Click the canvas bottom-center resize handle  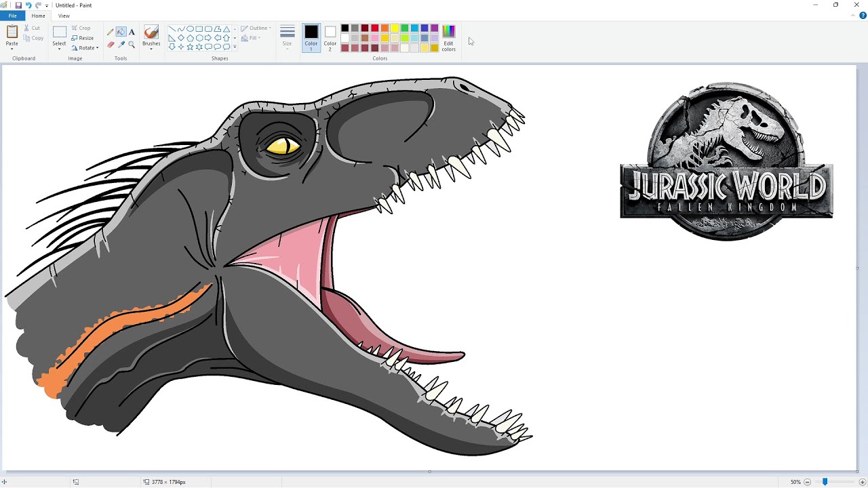click(429, 471)
